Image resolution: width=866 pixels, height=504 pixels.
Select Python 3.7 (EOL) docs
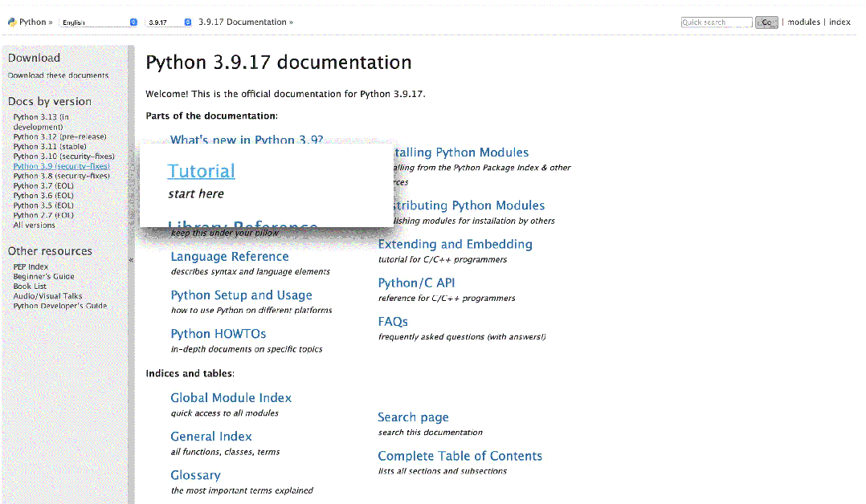click(x=43, y=186)
